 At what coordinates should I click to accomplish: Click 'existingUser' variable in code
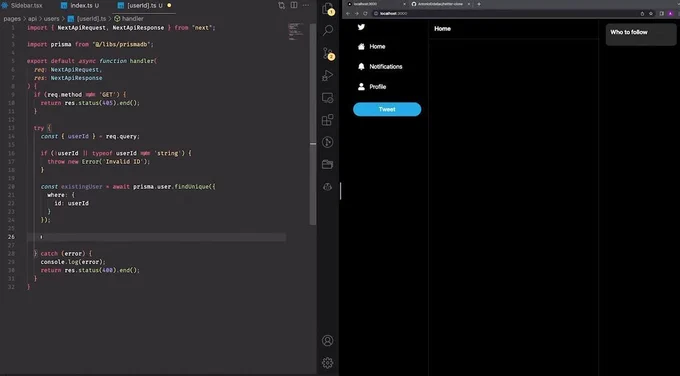point(82,186)
